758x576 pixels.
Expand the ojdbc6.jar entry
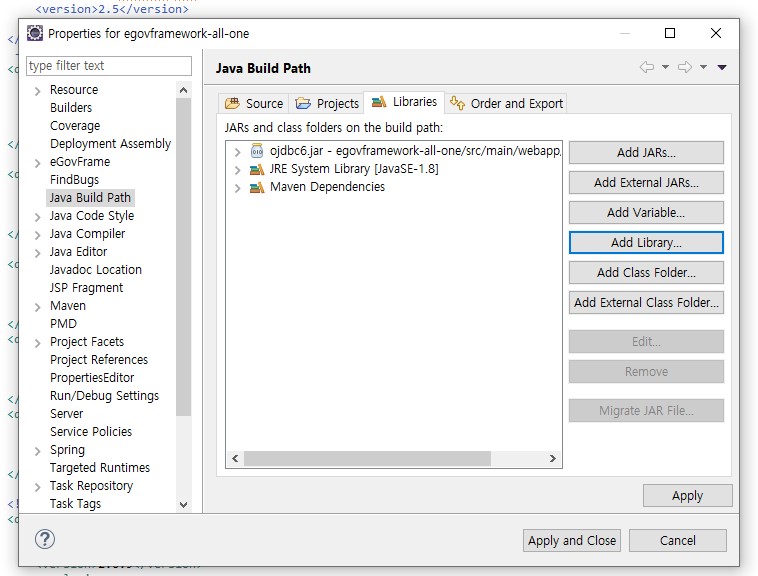237,152
